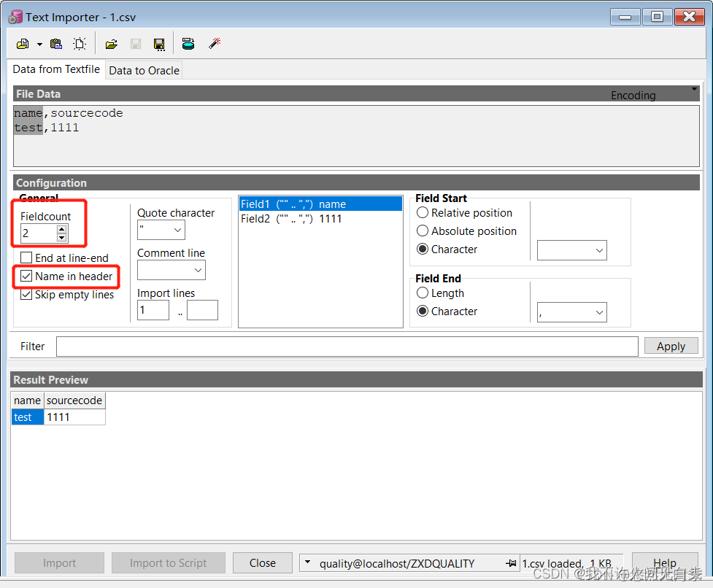
Task: Select Relative position radio button
Action: coord(423,213)
